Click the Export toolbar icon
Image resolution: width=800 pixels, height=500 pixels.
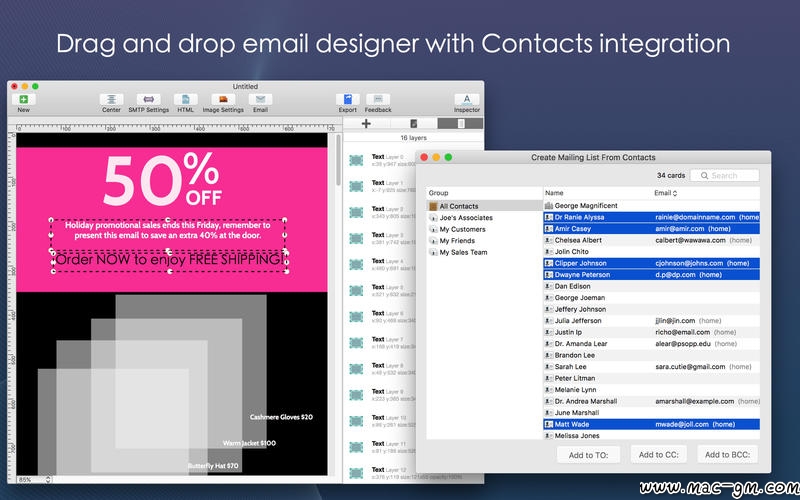tap(347, 99)
